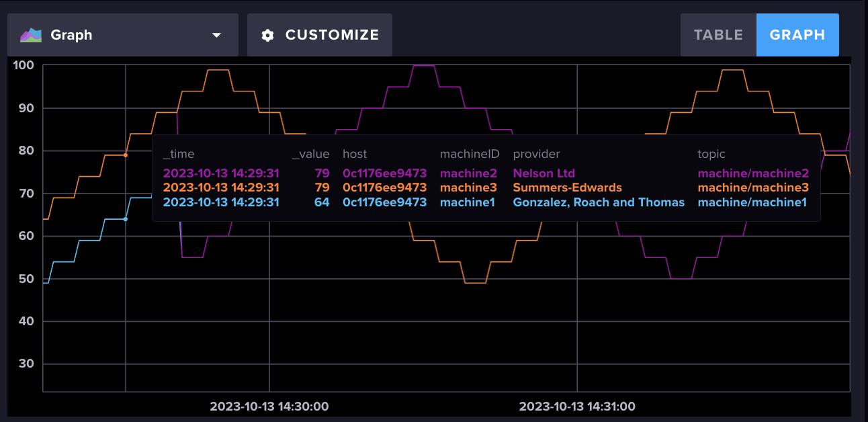Click the y-axis label 50
Screen dimensions: 868x422
pos(27,279)
